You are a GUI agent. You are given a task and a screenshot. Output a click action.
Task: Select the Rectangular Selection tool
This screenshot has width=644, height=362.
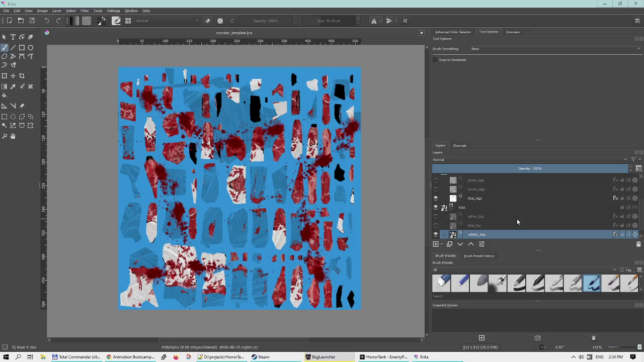[5, 117]
